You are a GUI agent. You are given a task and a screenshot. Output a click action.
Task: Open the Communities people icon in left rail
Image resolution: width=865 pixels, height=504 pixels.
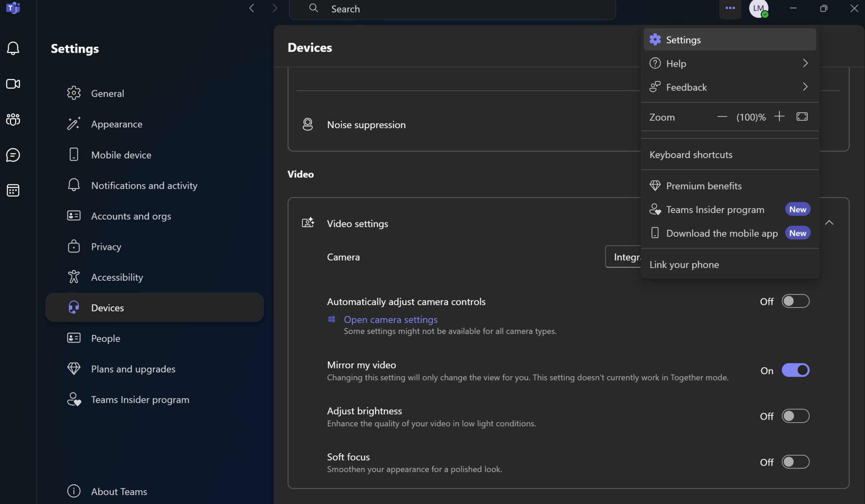13,119
